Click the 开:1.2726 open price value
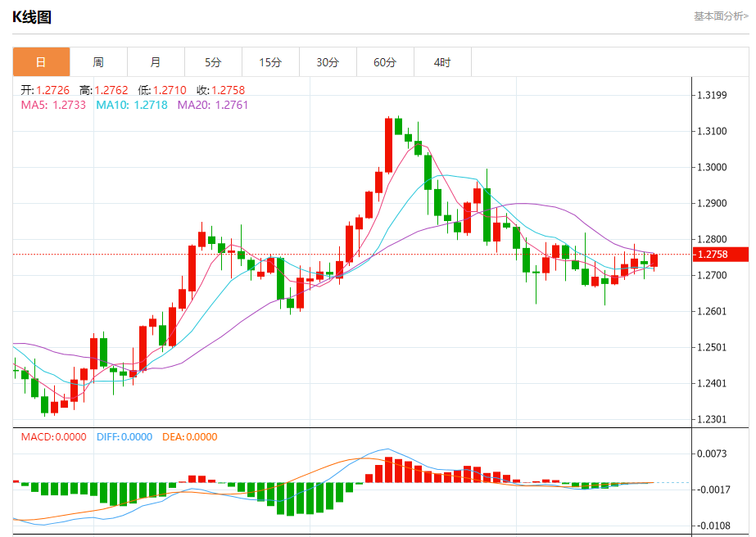Viewport: 756px width, 537px height. 45,90
